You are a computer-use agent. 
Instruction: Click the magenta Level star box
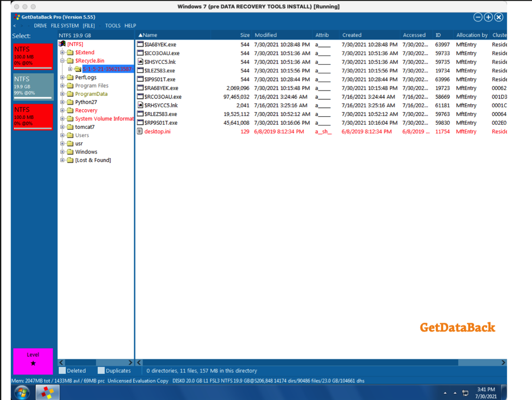pos(33,359)
